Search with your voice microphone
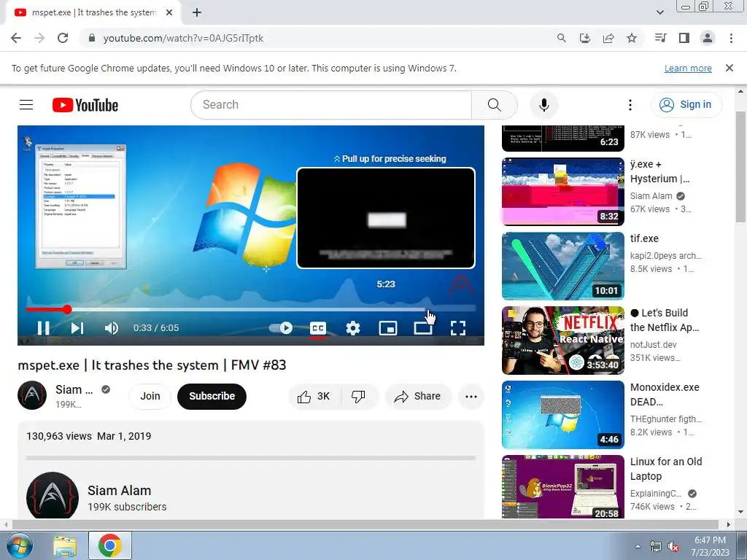This screenshot has height=560, width=747. pyautogui.click(x=543, y=105)
